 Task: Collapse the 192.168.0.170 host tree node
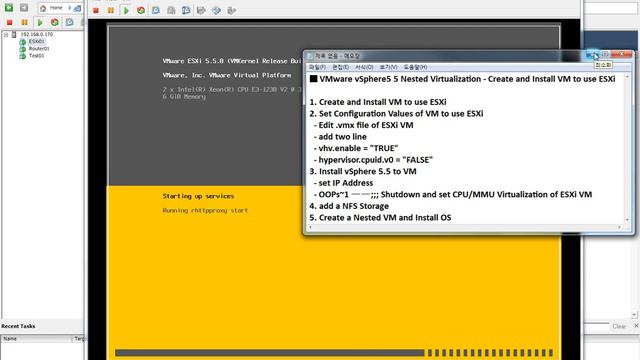6,35
